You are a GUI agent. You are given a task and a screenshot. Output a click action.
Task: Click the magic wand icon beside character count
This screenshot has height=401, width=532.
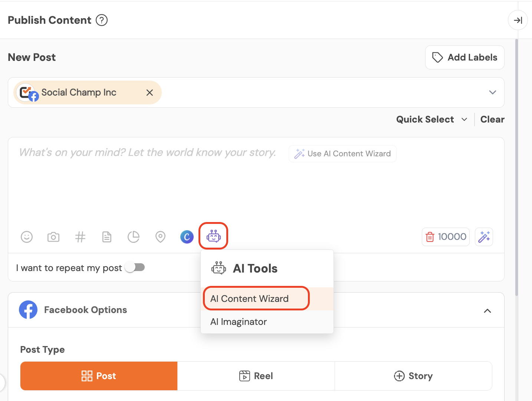click(484, 237)
